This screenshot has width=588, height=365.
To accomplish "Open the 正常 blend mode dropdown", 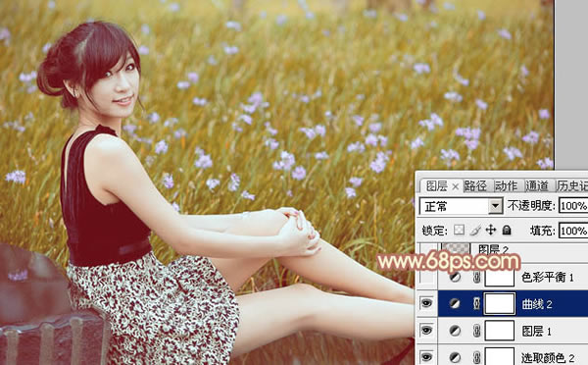I will 461,206.
